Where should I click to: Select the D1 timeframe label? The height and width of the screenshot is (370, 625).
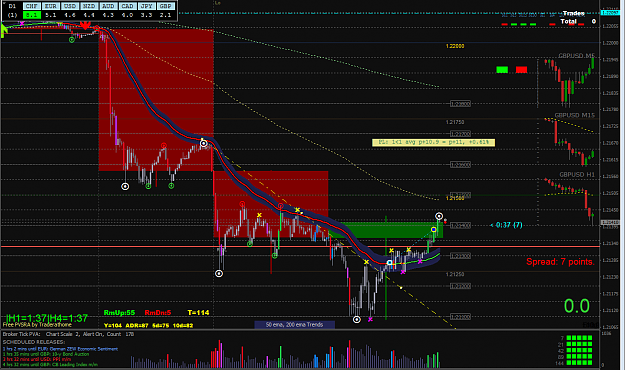tap(12, 6)
